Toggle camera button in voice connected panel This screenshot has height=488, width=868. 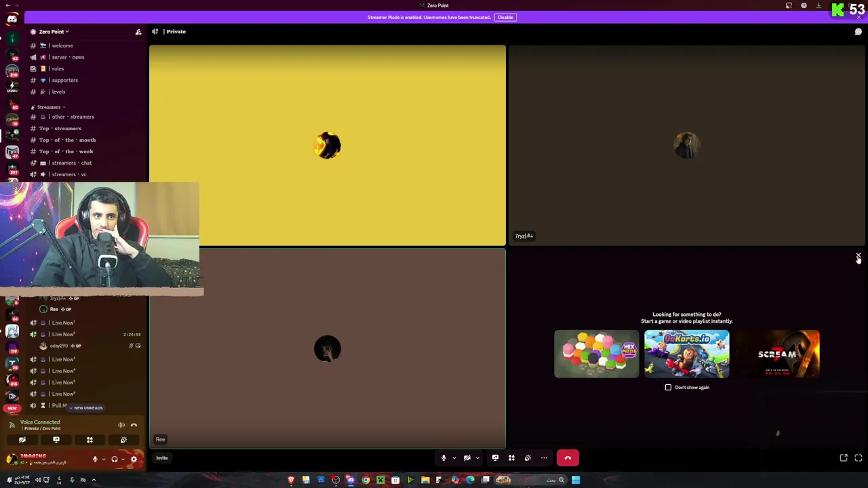[22, 441]
